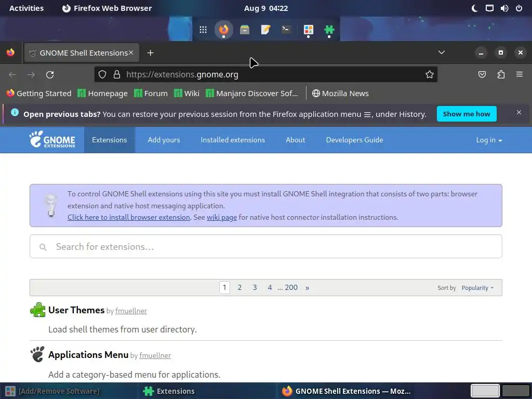Open Add/Remove Software dock icon
The image size is (532, 399).
tap(308, 30)
